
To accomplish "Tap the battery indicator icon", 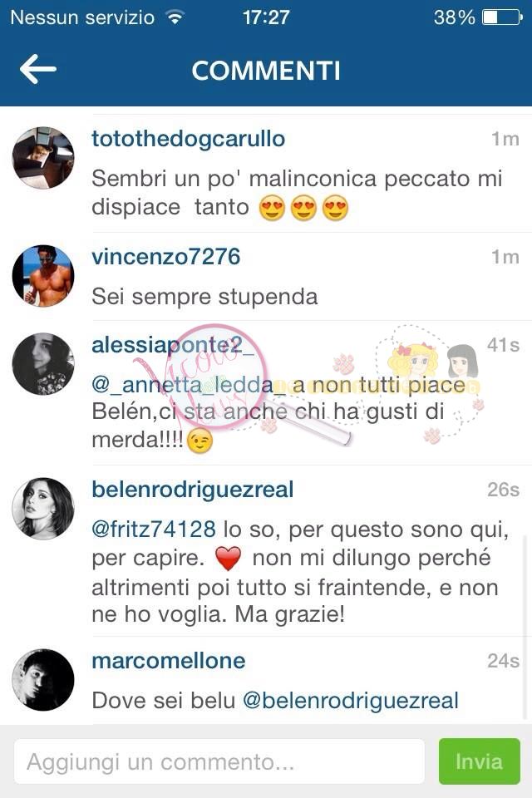I will click(x=502, y=17).
